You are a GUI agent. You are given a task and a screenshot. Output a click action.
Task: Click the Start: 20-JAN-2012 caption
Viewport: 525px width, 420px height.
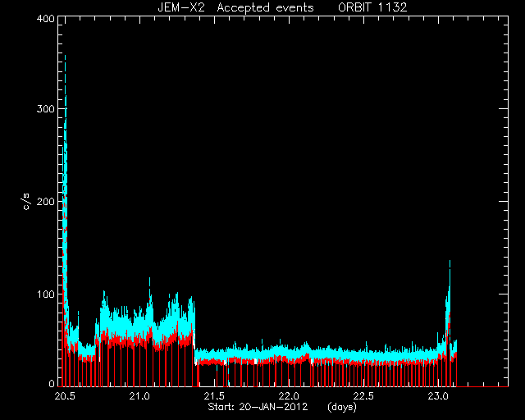click(258, 407)
